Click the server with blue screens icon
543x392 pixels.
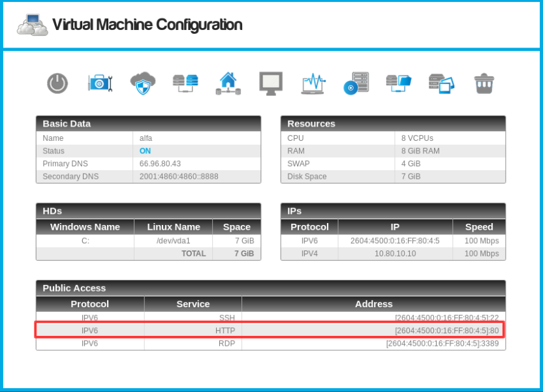(x=399, y=83)
